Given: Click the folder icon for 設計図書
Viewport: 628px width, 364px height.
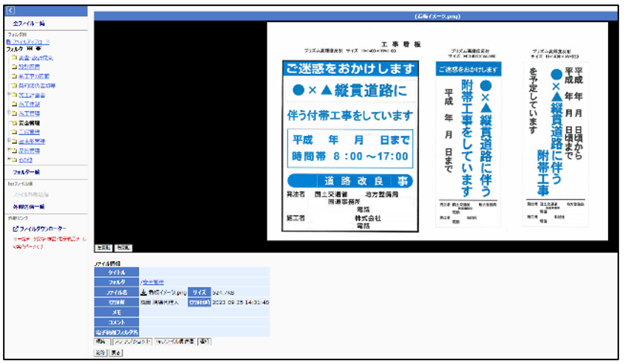Looking at the screenshot, I should pyautogui.click(x=14, y=66).
